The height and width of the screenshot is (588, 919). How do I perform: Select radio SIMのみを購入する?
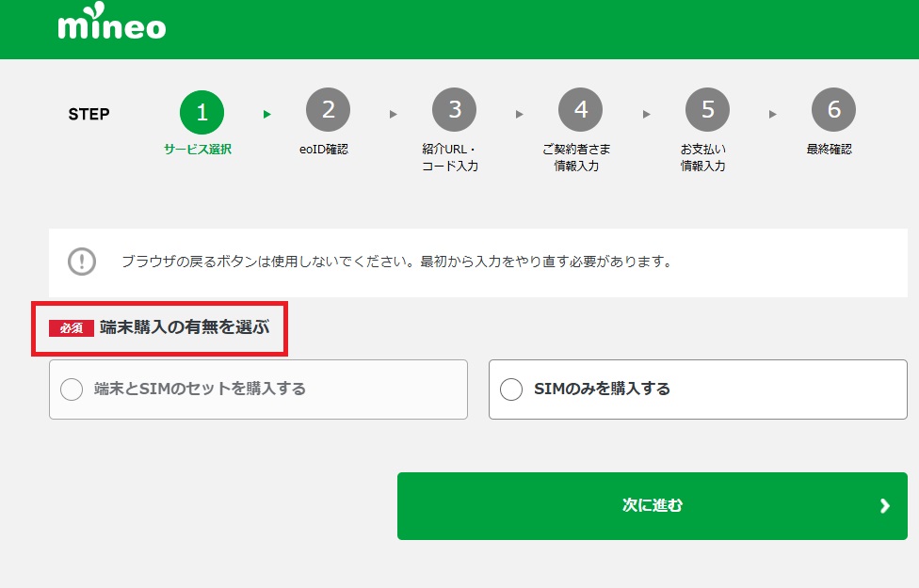click(x=511, y=389)
